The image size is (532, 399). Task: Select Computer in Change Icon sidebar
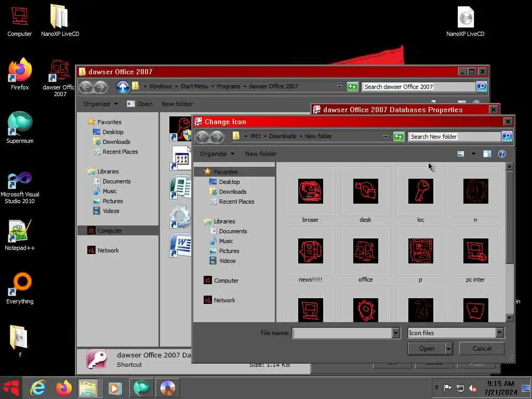tap(226, 281)
